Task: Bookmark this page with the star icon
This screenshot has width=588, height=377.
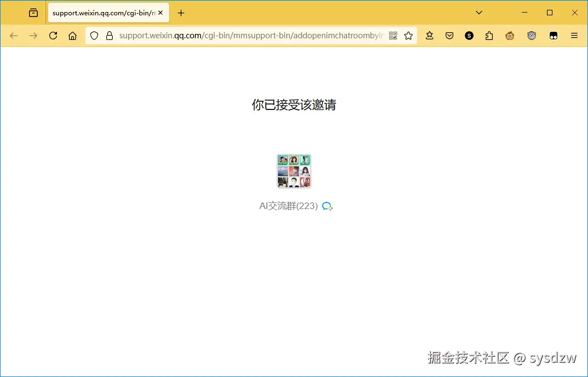Action: (x=408, y=36)
